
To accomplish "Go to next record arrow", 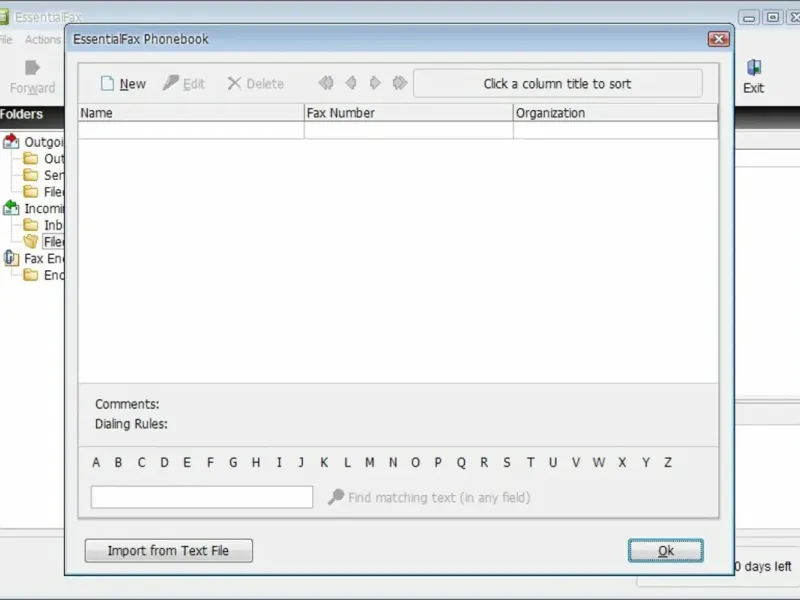I will click(375, 83).
